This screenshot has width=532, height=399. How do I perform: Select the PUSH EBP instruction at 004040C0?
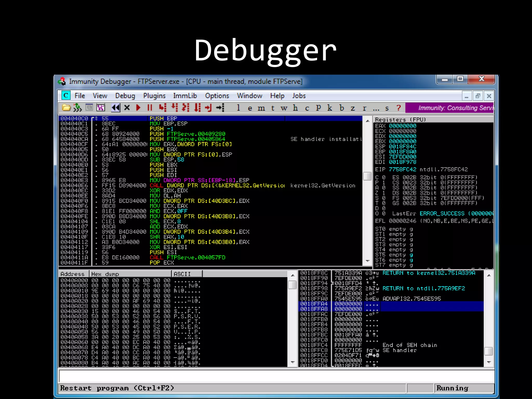tap(211, 118)
